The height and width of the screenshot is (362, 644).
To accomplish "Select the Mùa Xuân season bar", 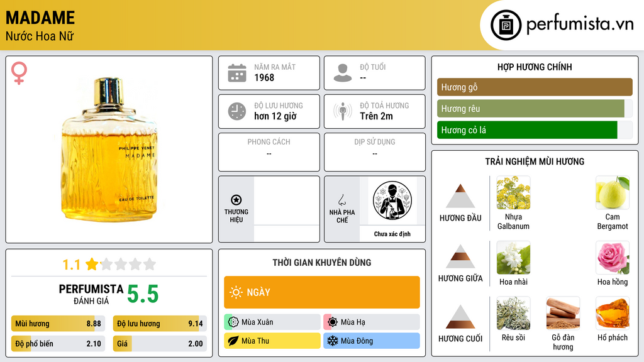I will (x=272, y=322).
